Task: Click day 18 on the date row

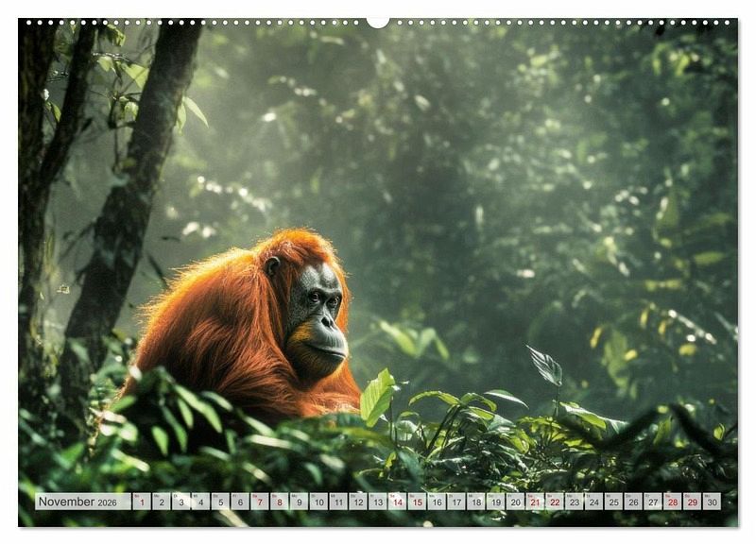Action: 476,502
